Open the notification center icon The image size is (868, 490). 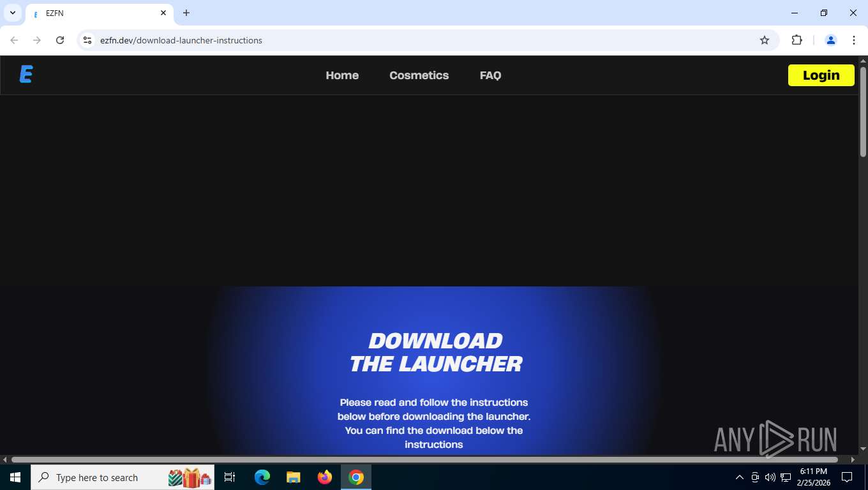click(847, 477)
